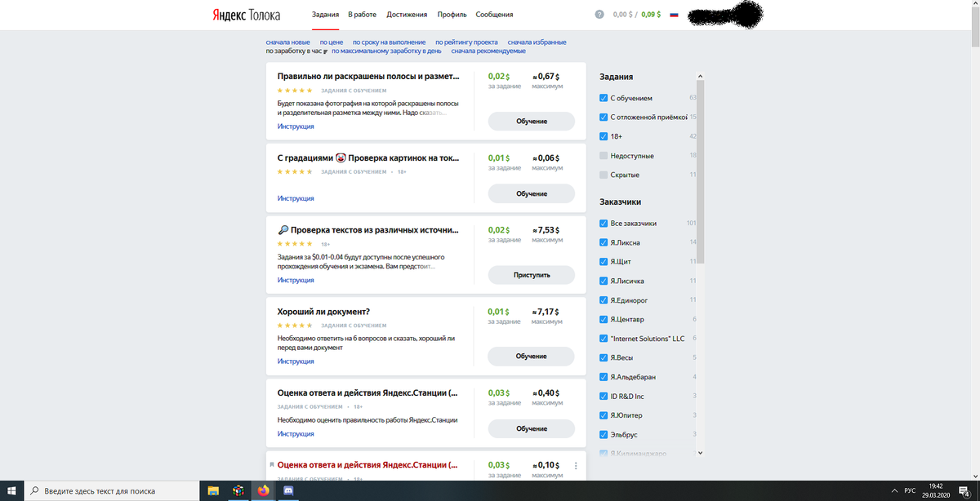Click Обучение for 'С градациями' task
The width and height of the screenshot is (980, 501).
(x=532, y=193)
